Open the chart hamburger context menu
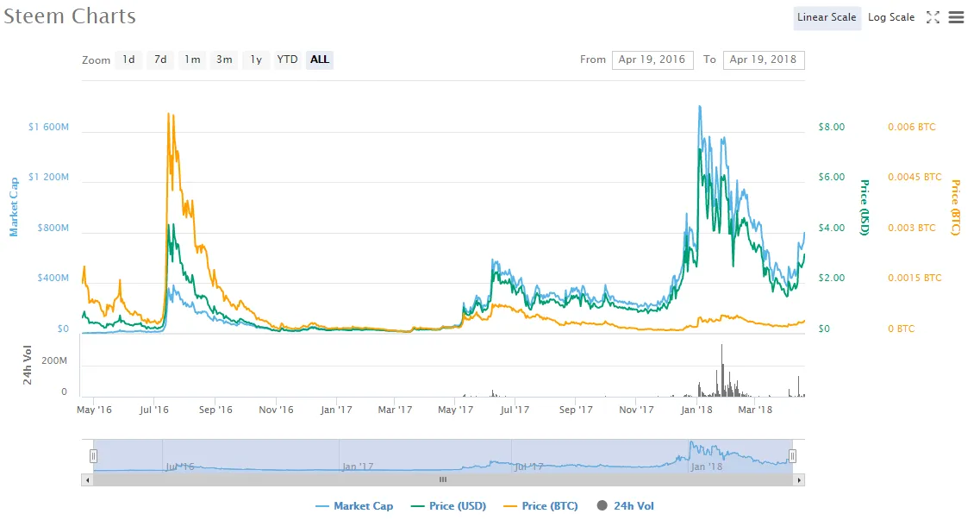Screen dimensions: 980x520 [x=956, y=17]
